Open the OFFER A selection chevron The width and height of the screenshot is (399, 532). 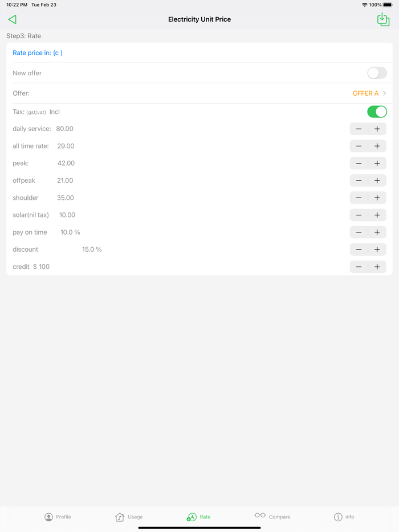[386, 93]
